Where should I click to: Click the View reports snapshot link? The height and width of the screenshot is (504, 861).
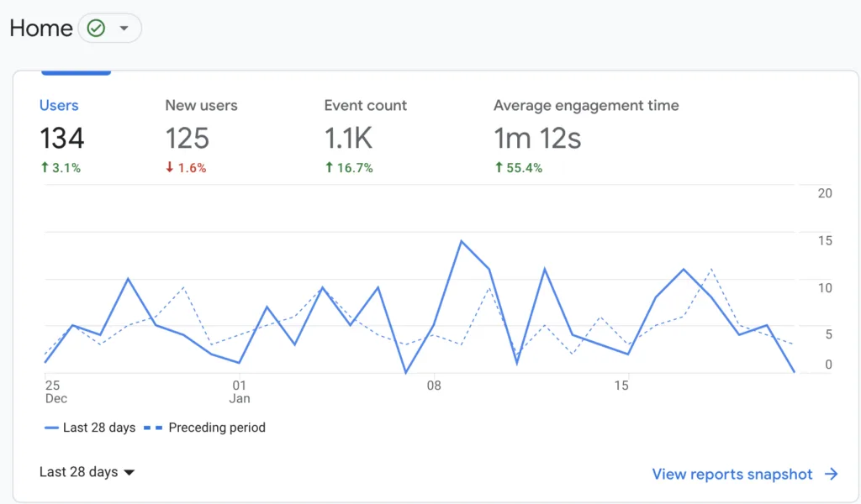coord(732,475)
